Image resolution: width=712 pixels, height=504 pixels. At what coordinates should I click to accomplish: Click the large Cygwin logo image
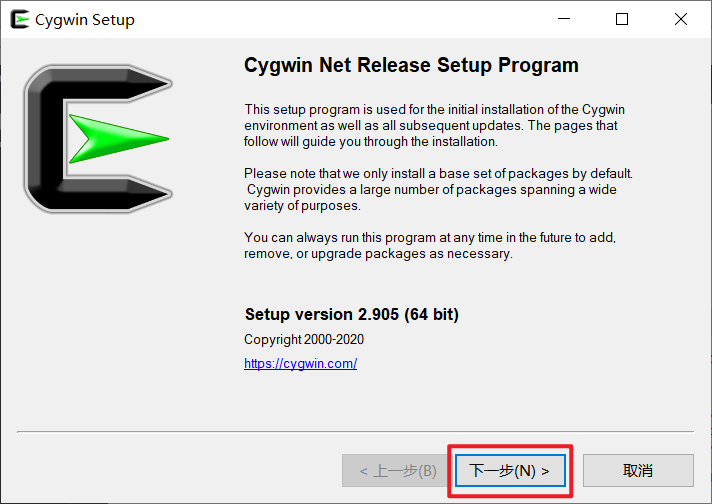coord(98,139)
